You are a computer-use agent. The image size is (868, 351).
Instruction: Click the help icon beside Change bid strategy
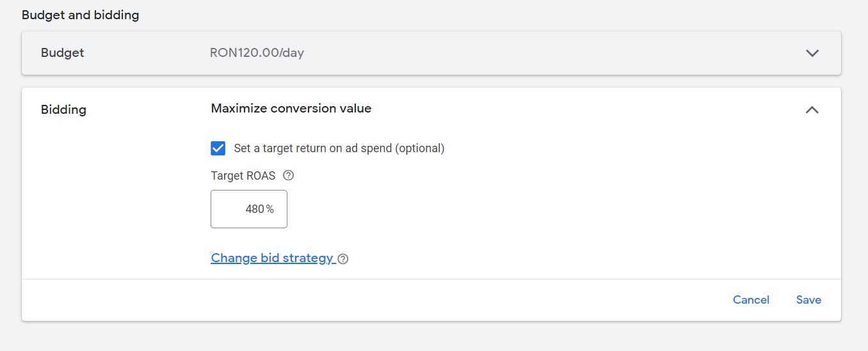click(343, 259)
